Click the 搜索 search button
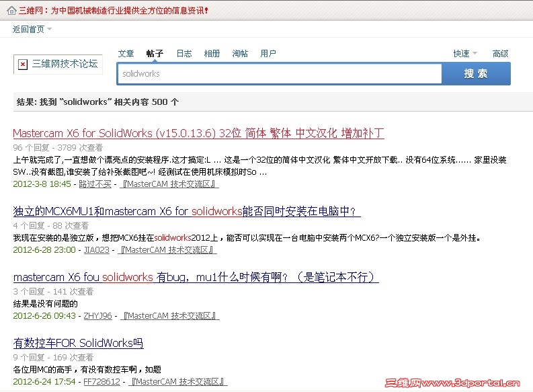Screen dimensions: 533x392 [476, 73]
